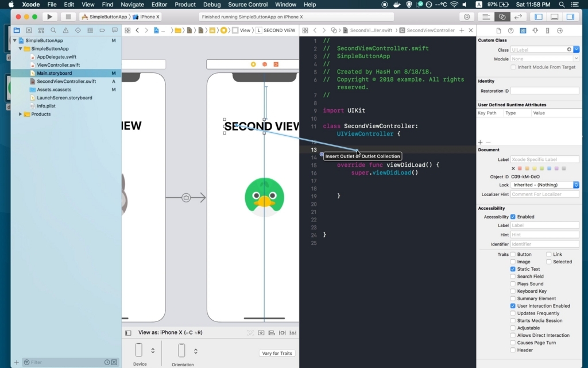Pick the blue document label color

pyautogui.click(x=549, y=168)
